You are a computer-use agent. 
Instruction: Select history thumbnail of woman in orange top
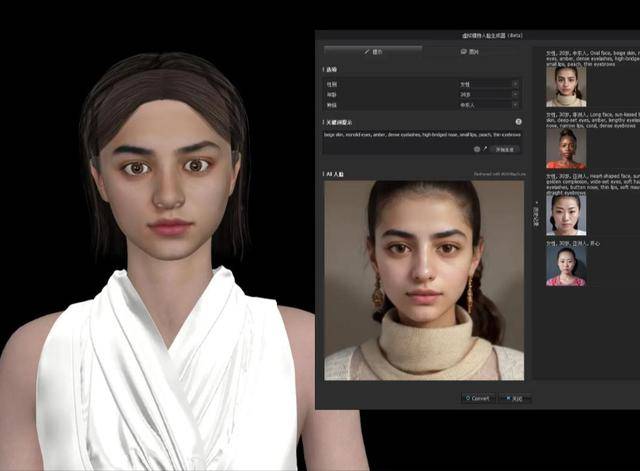pyautogui.click(x=566, y=148)
